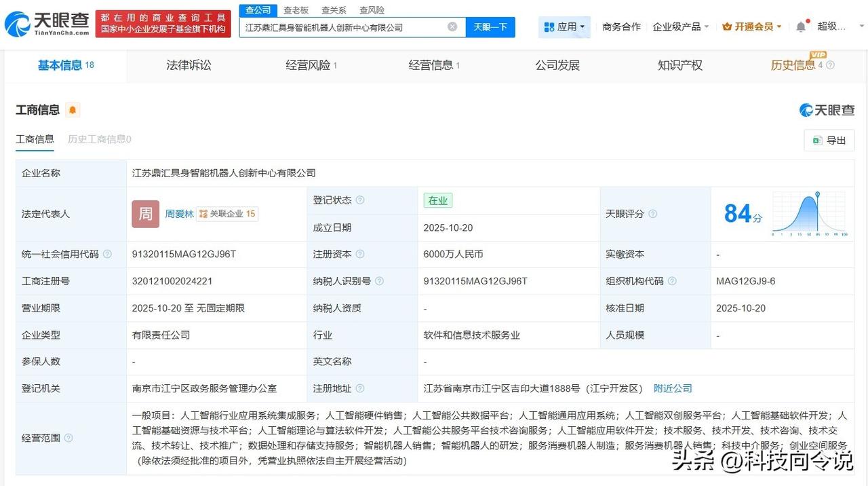The image size is (868, 486).
Task: Clear the search box with the × icon
Action: 452,26
